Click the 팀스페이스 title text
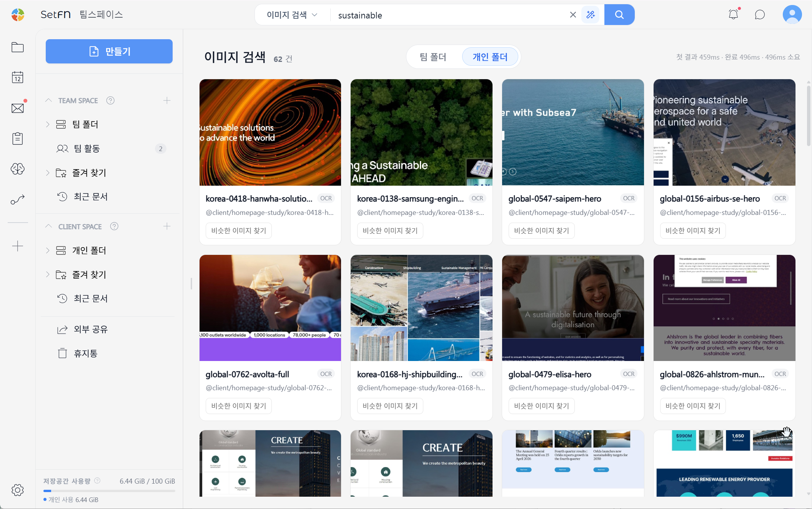The width and height of the screenshot is (812, 509). tap(101, 15)
